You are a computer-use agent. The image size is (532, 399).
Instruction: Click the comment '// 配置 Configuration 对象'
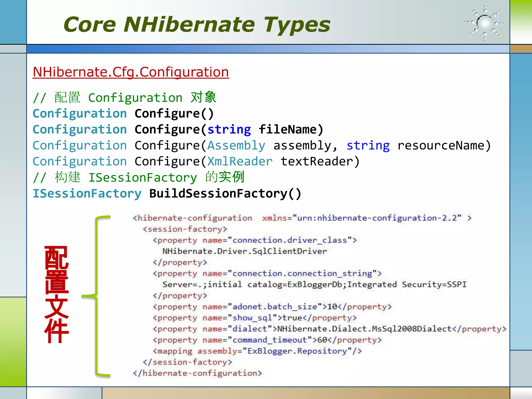point(124,98)
